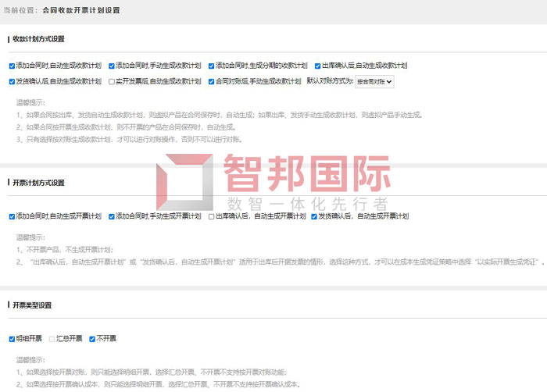Screen dimensions: 547x392
Task: Click the 开票计划方式设置 section header
Action: click(39, 183)
